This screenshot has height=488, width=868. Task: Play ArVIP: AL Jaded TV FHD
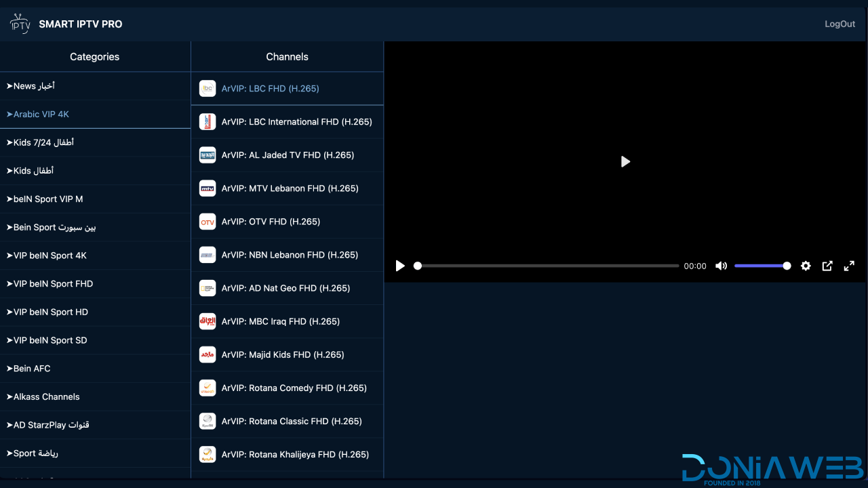coord(287,155)
